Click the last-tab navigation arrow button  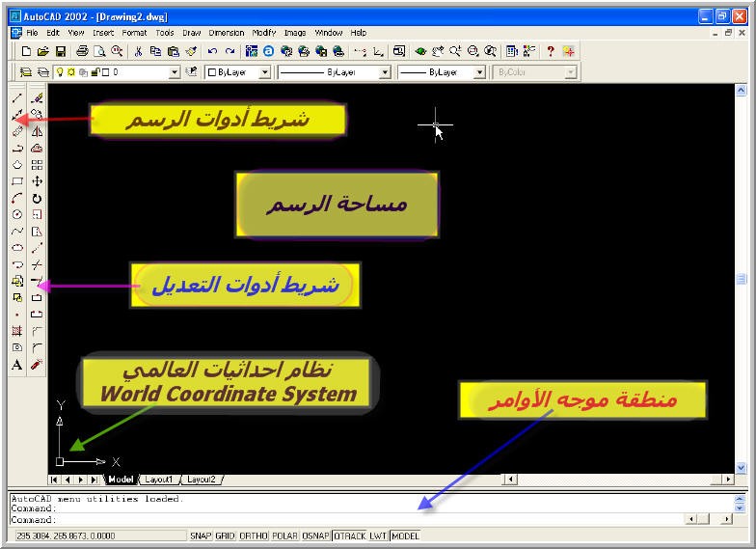tap(94, 480)
